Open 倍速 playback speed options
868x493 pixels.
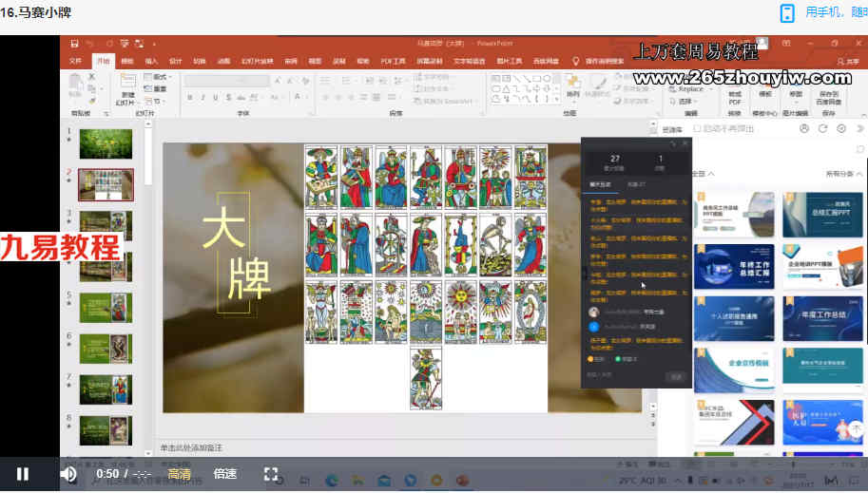click(225, 474)
